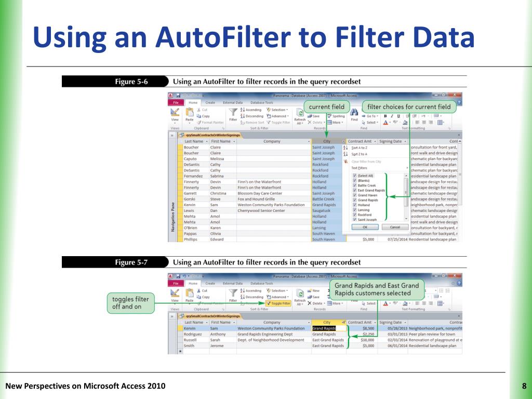Click Sort Z to A in filter menu
Image resolution: width=532 pixels, height=399 pixels.
359,154
